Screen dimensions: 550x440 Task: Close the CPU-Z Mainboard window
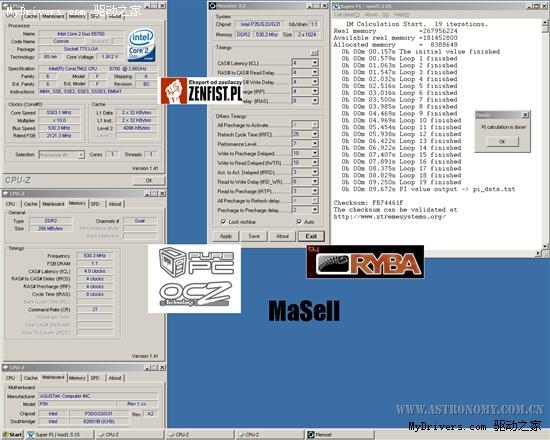(x=162, y=367)
